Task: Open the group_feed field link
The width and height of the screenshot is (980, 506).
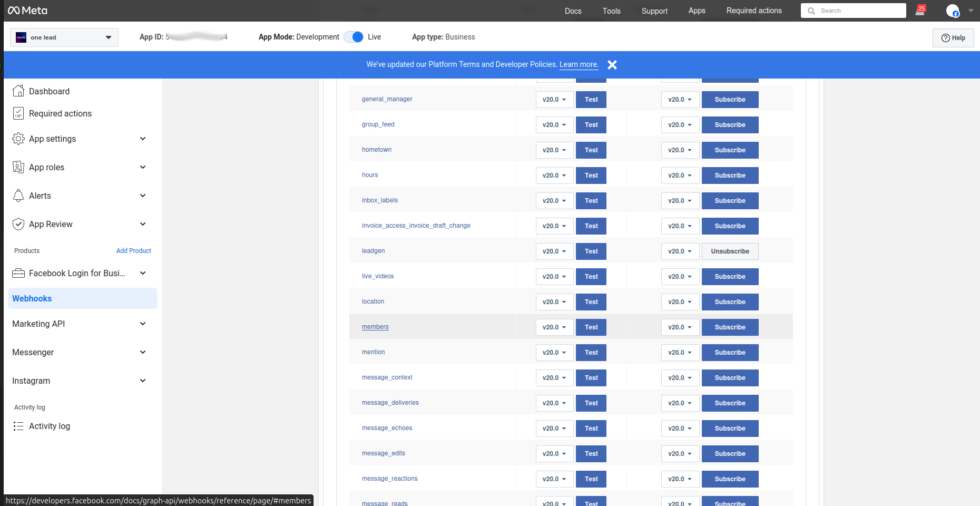Action: click(x=378, y=124)
